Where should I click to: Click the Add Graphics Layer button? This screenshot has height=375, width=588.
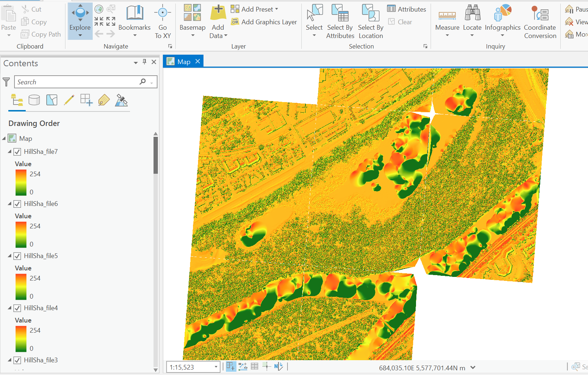point(264,22)
